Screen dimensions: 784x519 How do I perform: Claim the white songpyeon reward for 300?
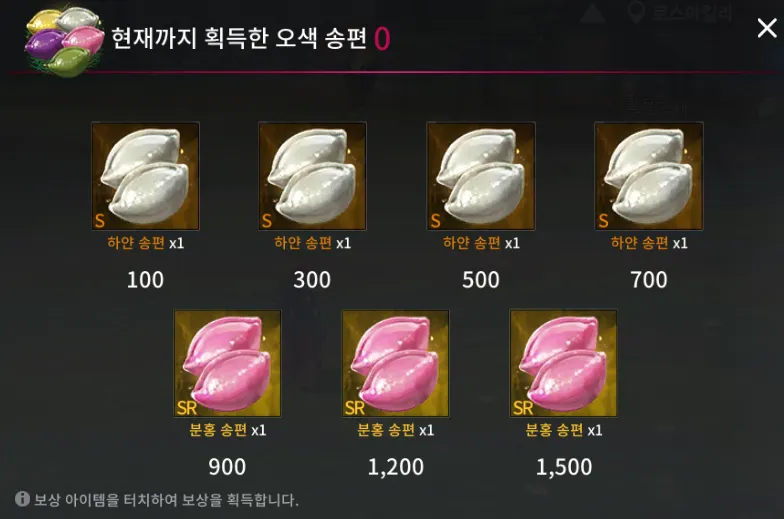[312, 176]
